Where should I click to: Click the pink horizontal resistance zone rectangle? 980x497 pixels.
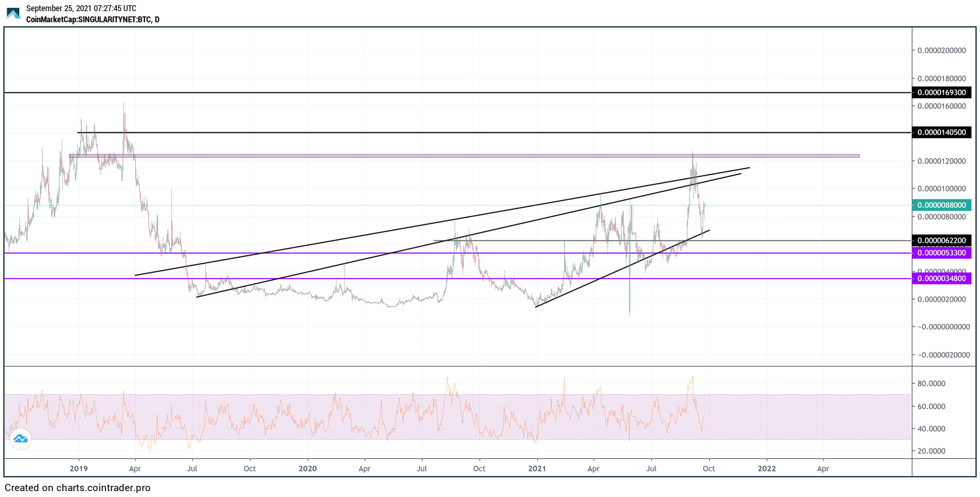click(459, 155)
